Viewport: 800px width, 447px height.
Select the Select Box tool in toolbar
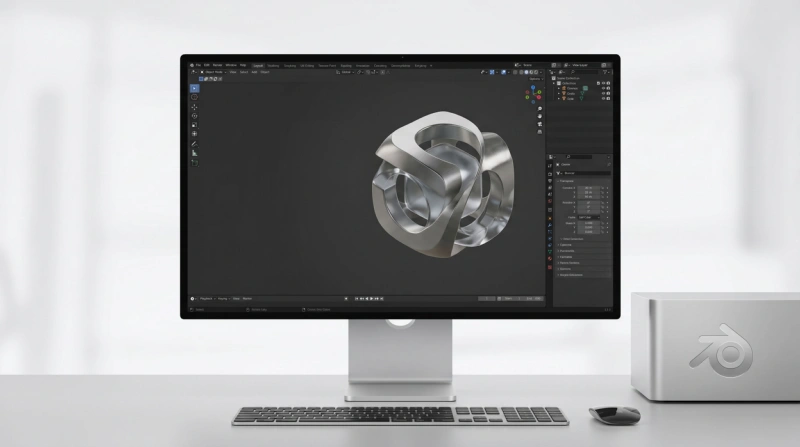(194, 88)
